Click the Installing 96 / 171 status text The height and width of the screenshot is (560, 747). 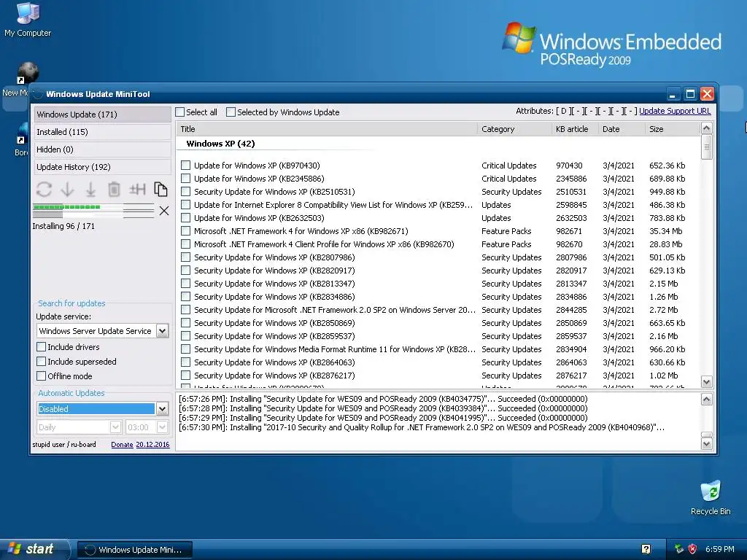pyautogui.click(x=63, y=226)
